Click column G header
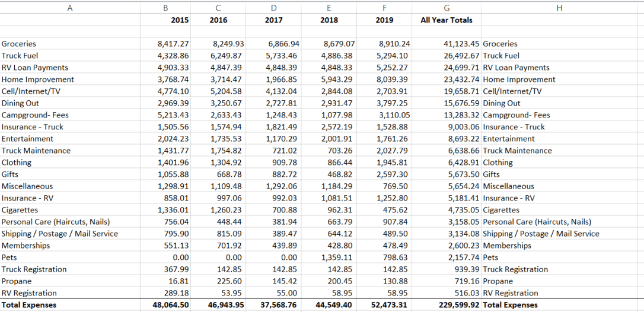 (x=446, y=8)
